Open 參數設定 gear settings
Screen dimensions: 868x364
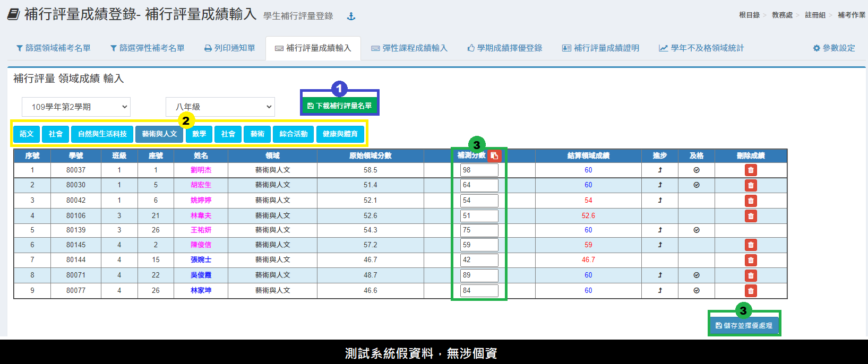click(834, 48)
